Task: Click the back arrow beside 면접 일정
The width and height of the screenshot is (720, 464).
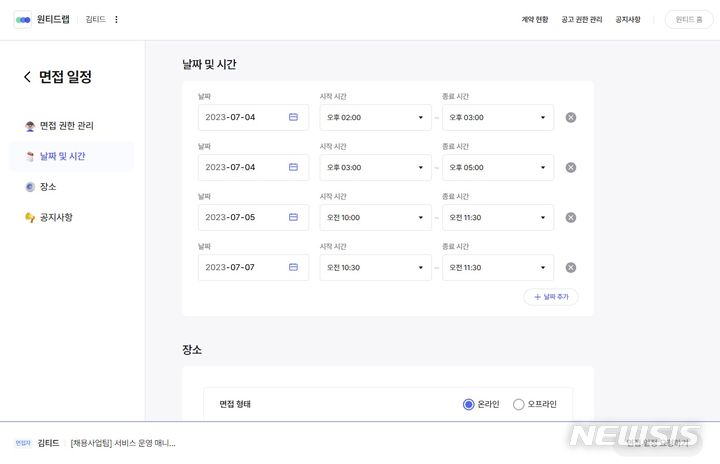Action: [x=27, y=77]
